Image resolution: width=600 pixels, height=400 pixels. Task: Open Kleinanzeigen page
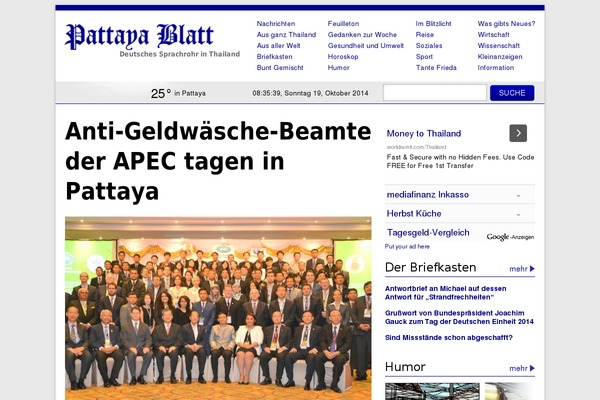(500, 57)
